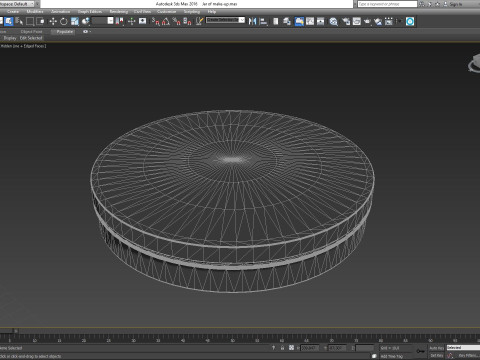
Task: Open the Reference Coordinate System dropdown
Action: 103,21
